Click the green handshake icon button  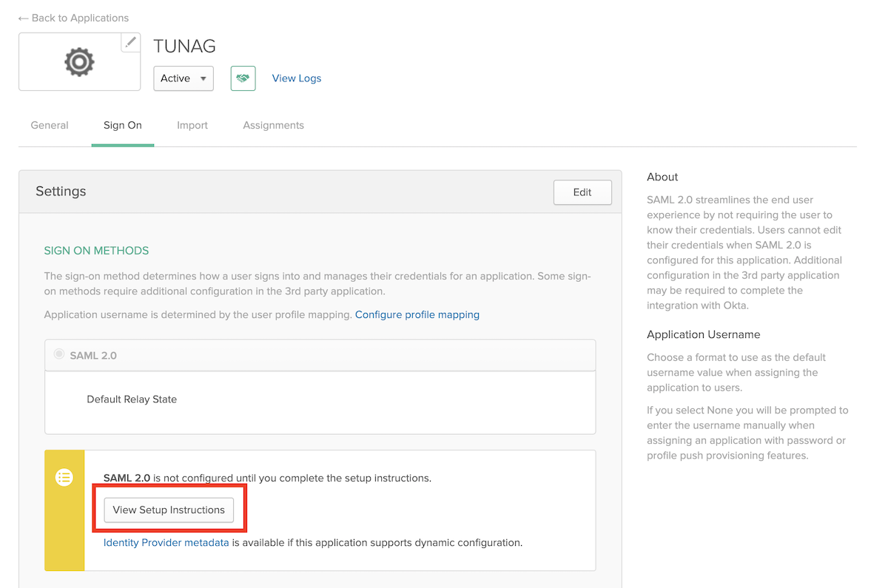click(x=243, y=78)
